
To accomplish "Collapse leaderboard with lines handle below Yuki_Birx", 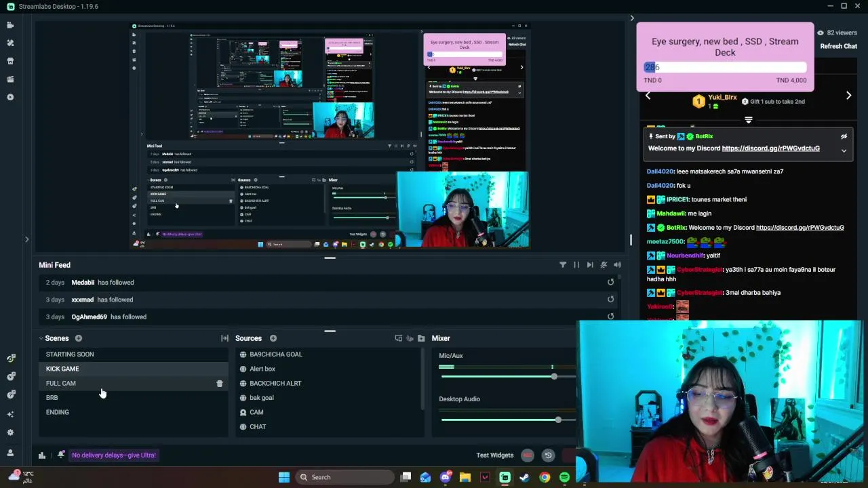I will (749, 120).
